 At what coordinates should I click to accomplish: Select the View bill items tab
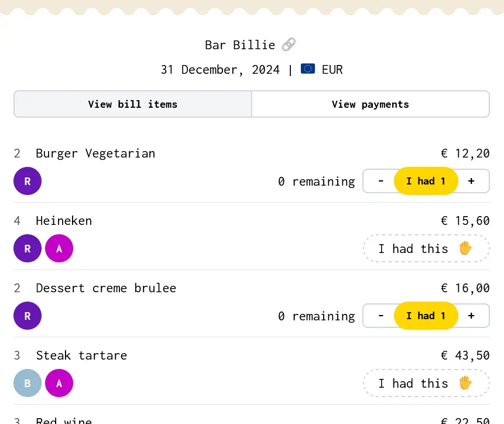pyautogui.click(x=132, y=104)
